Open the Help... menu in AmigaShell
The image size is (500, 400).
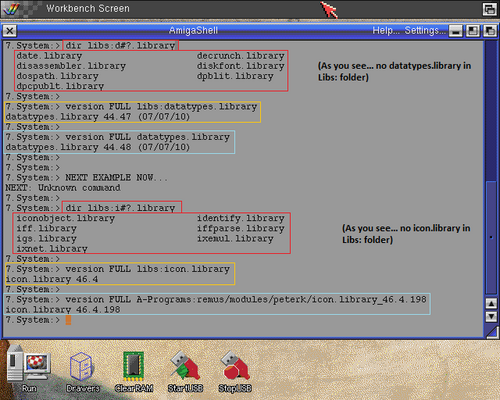(x=386, y=31)
